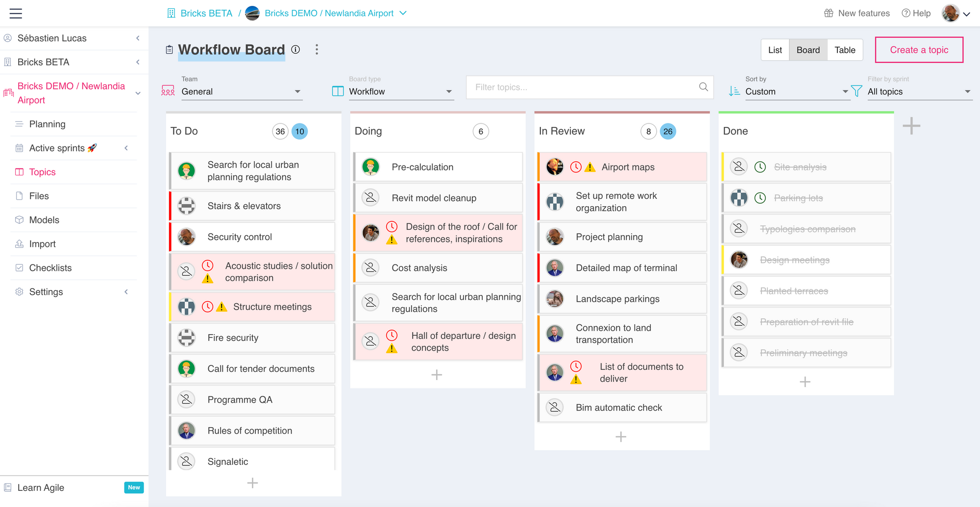Click the warning icon on Airport maps
The height and width of the screenshot is (507, 980).
590,168
